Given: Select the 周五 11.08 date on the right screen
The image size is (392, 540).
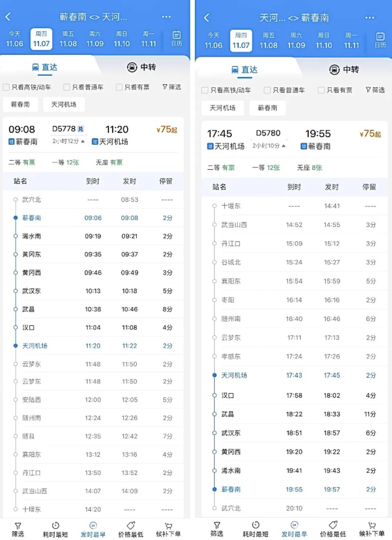Looking at the screenshot, I should point(268,40).
